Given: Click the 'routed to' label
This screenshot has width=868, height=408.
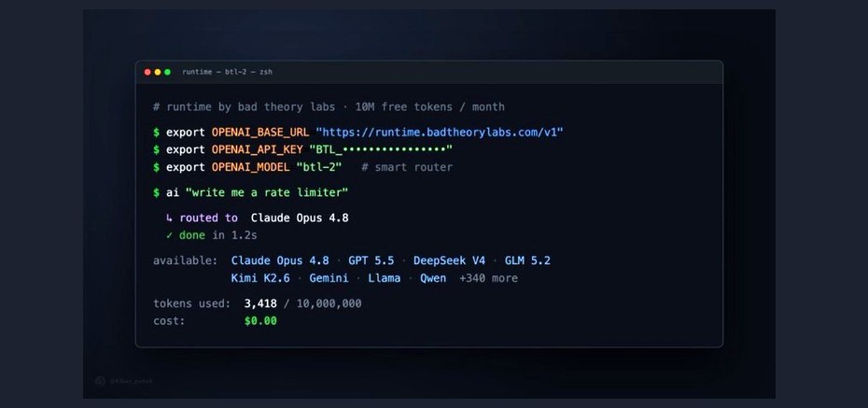Looking at the screenshot, I should click(x=208, y=218).
